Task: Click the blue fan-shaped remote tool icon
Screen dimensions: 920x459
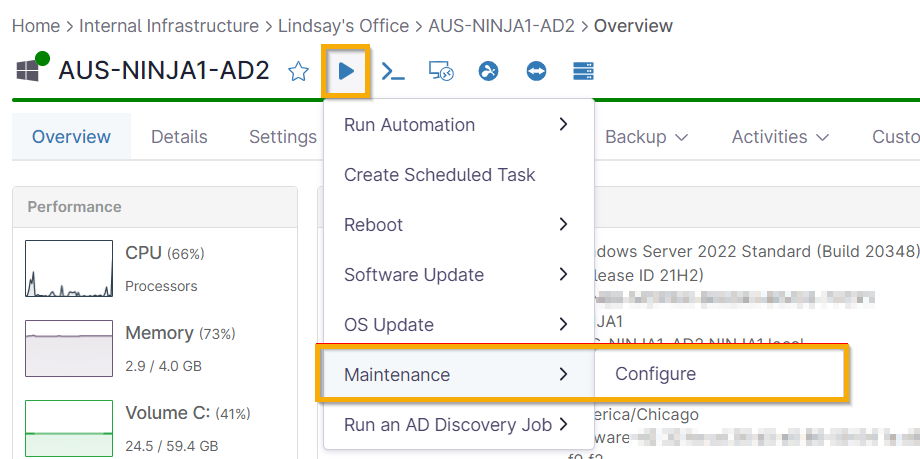Action: point(488,71)
